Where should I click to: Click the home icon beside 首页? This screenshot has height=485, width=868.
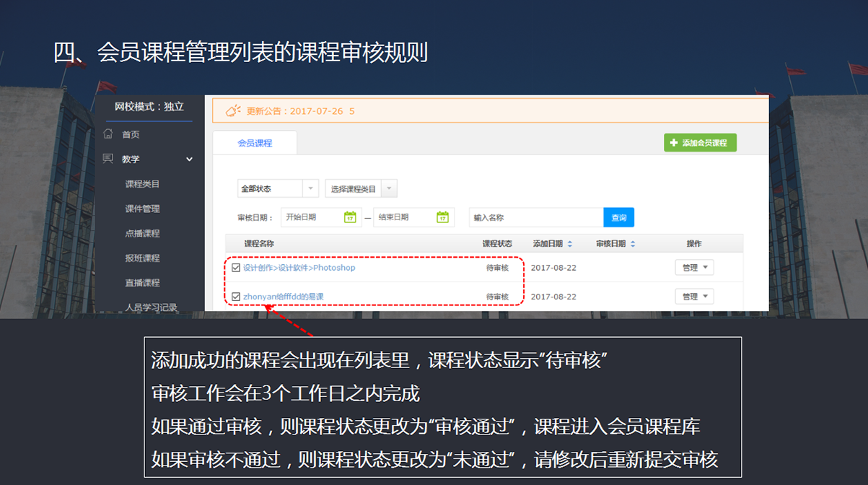click(108, 134)
